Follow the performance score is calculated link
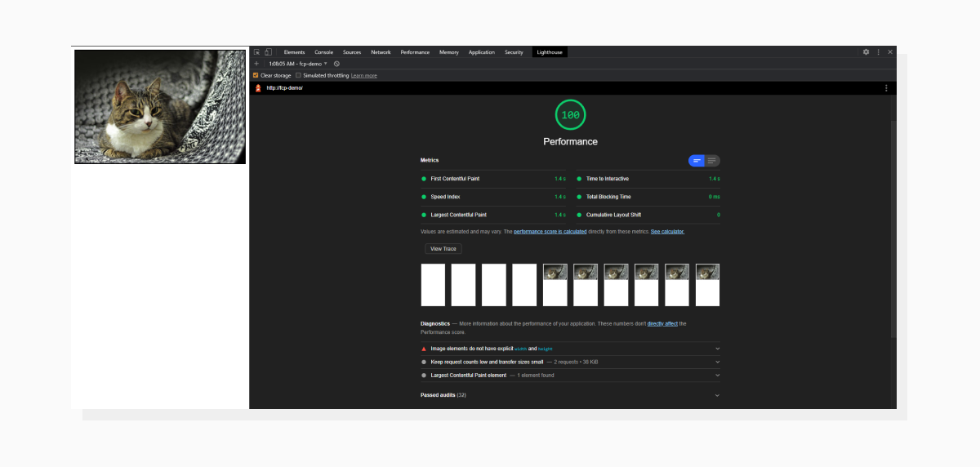The image size is (980, 467). point(550,232)
